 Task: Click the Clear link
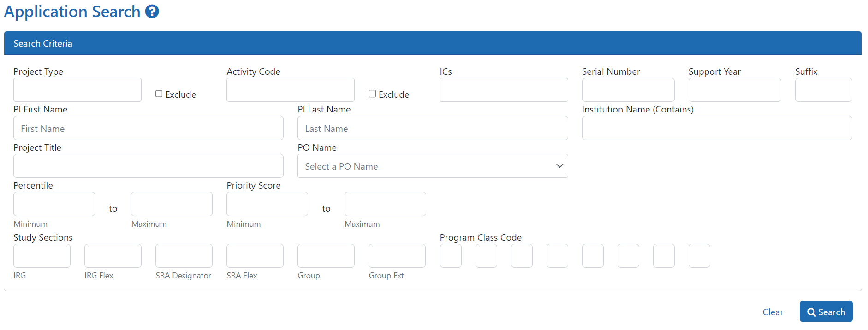click(x=773, y=312)
